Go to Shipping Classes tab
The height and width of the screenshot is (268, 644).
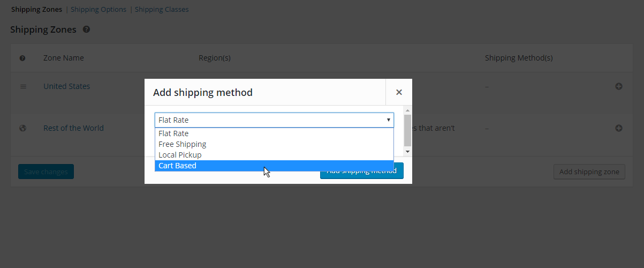coord(162,10)
